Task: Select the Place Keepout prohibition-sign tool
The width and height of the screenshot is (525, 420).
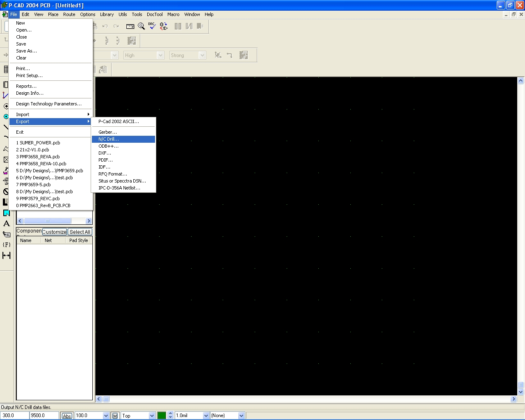Action: [6, 191]
